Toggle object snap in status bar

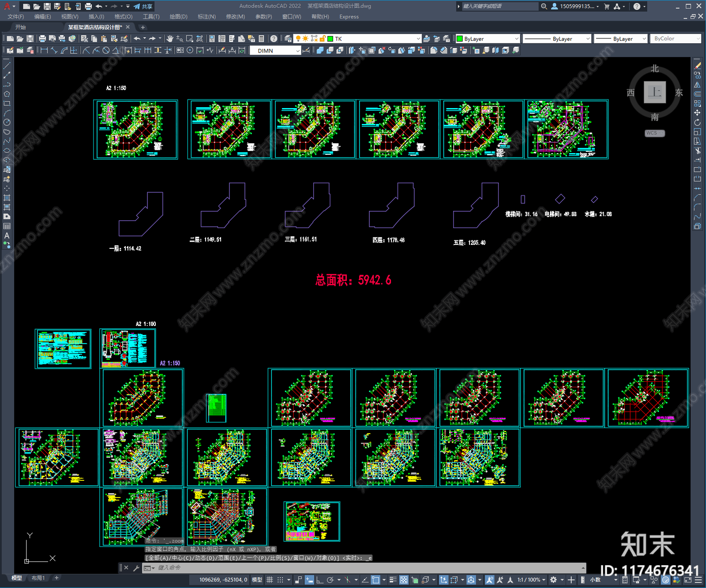tap(376, 580)
